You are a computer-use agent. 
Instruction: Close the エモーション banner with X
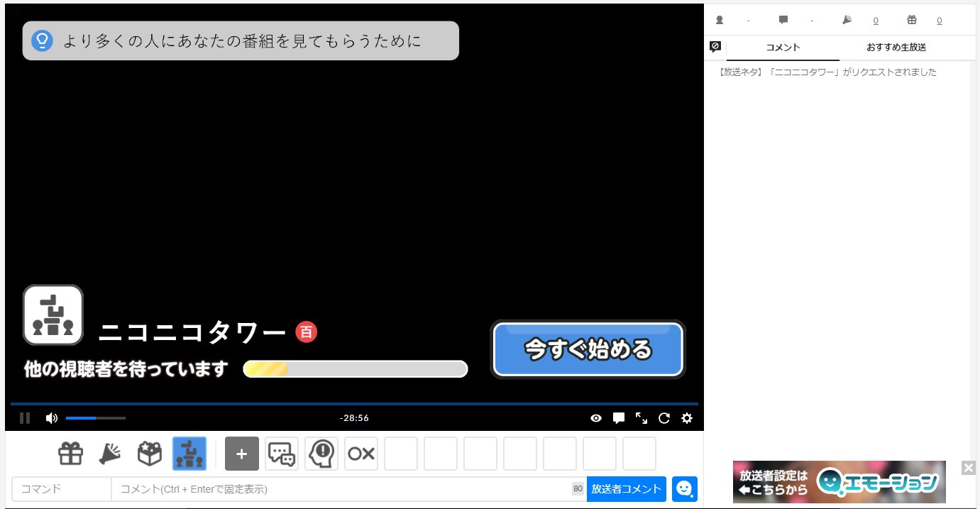coord(969,467)
